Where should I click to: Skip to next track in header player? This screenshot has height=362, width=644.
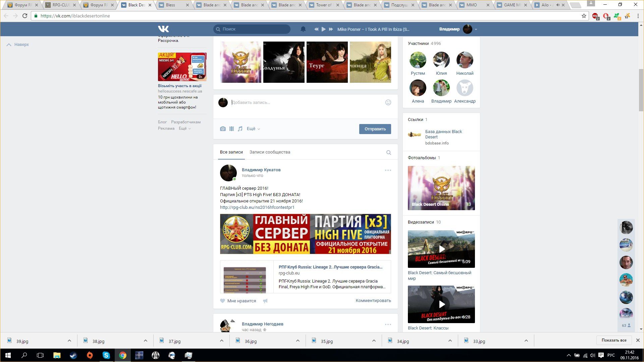[331, 29]
